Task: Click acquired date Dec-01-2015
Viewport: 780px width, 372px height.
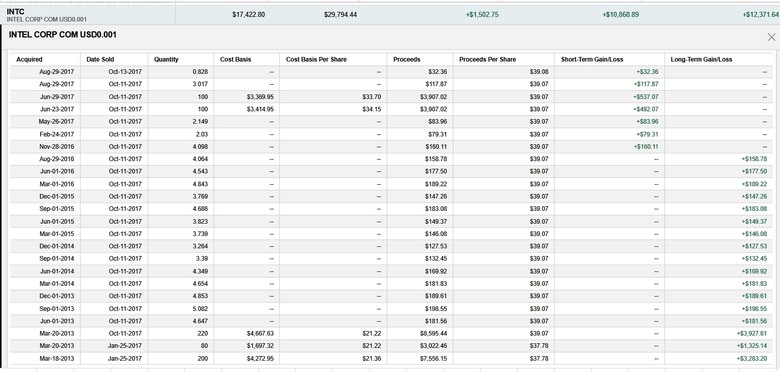Action: (x=56, y=196)
